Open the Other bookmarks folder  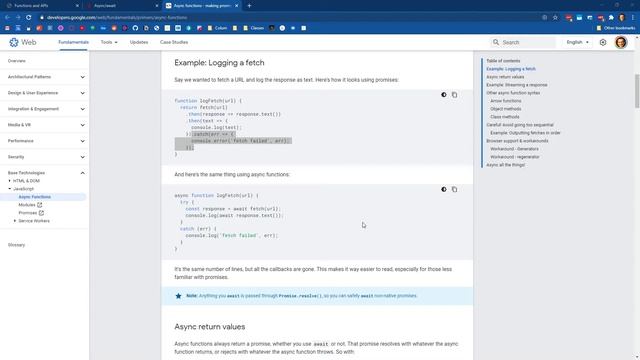point(616,28)
